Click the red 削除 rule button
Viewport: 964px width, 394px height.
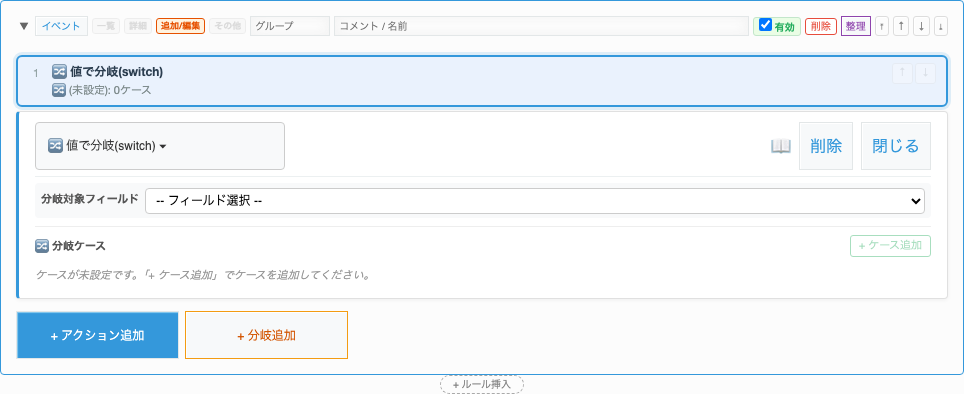point(821,26)
